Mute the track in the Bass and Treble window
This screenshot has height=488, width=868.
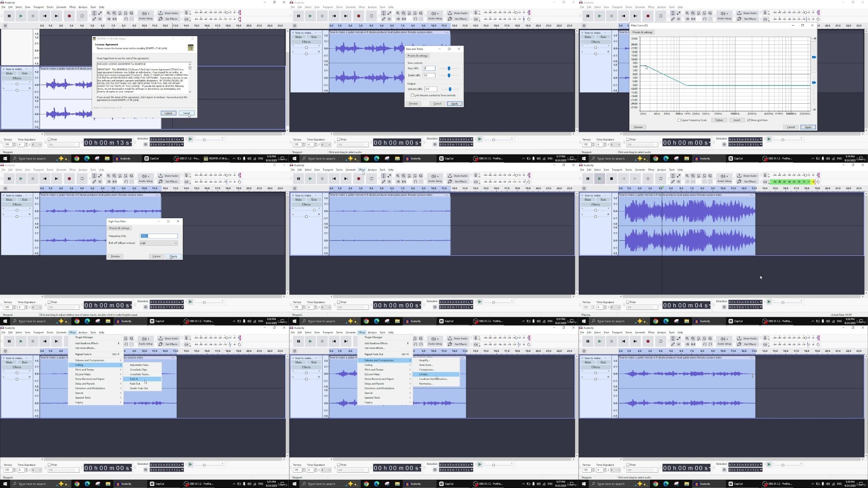298,37
